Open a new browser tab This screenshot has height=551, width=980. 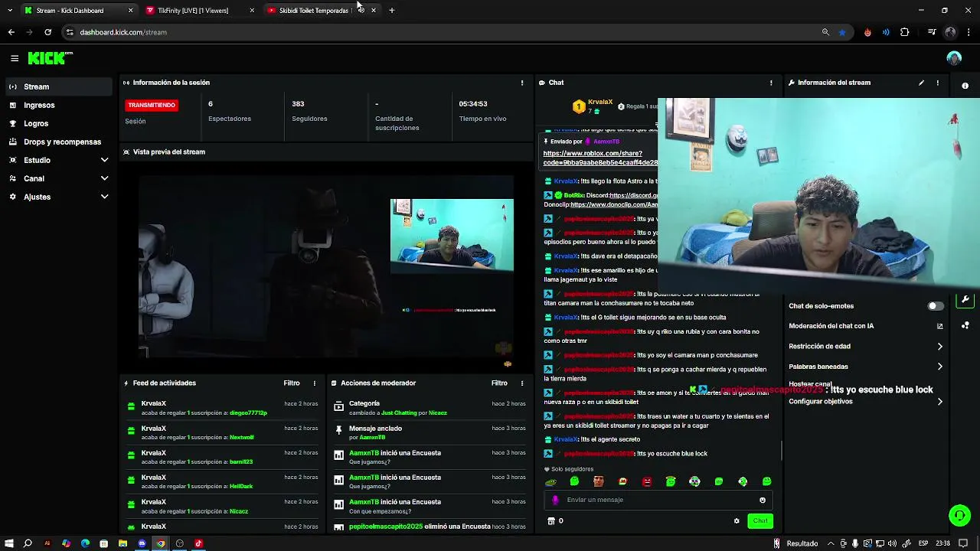tap(391, 11)
